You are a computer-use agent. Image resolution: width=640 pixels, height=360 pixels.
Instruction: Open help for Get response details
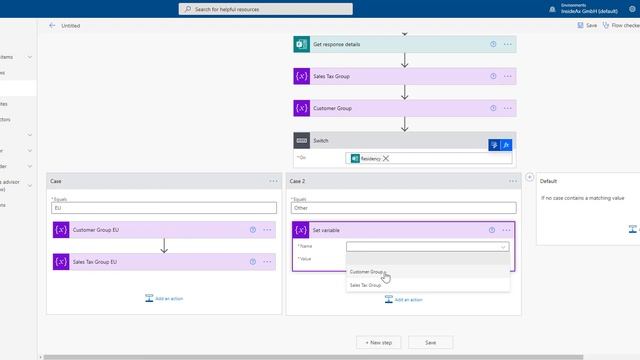493,44
